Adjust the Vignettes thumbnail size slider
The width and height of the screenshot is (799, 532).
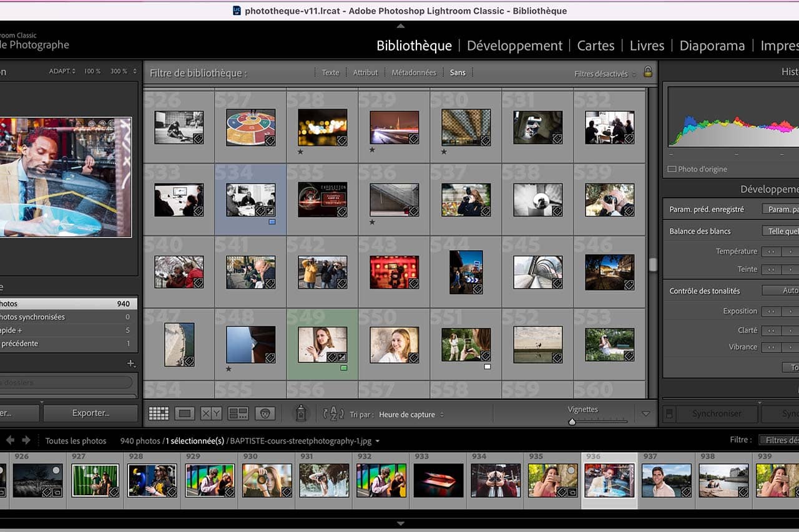pos(572,422)
